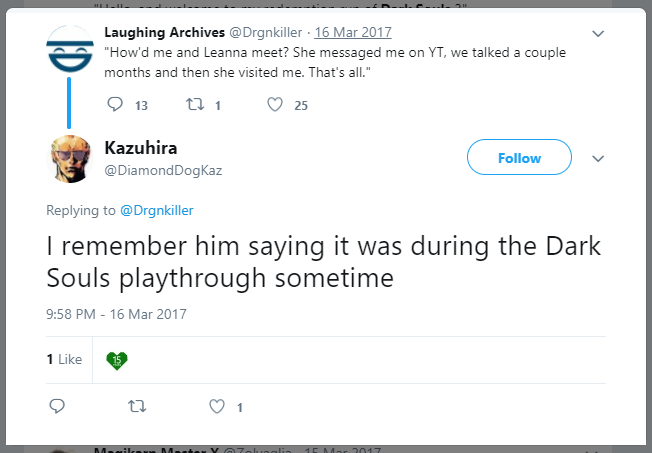Image resolution: width=652 pixels, height=453 pixels.
Task: Expand more options for Laughing Archives tweet
Action: tap(598, 34)
